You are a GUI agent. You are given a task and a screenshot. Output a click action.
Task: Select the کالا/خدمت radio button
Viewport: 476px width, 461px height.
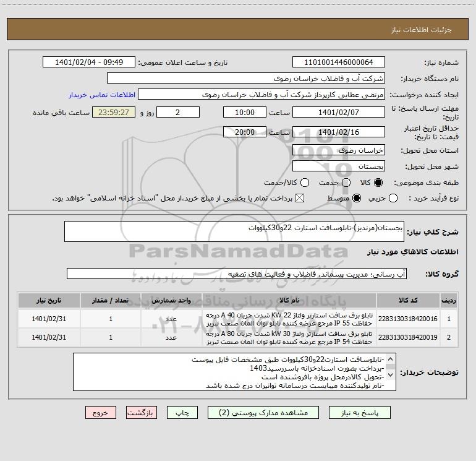(x=305, y=183)
